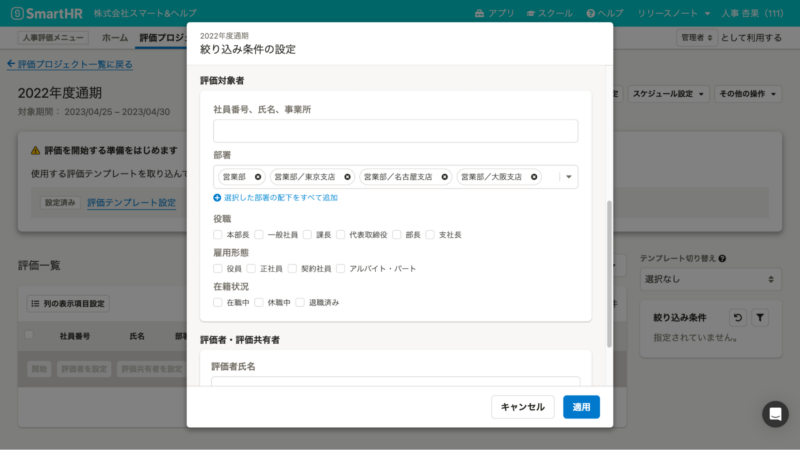The height and width of the screenshot is (450, 800).
Task: Click the filter funnel icon
Action: (759, 318)
